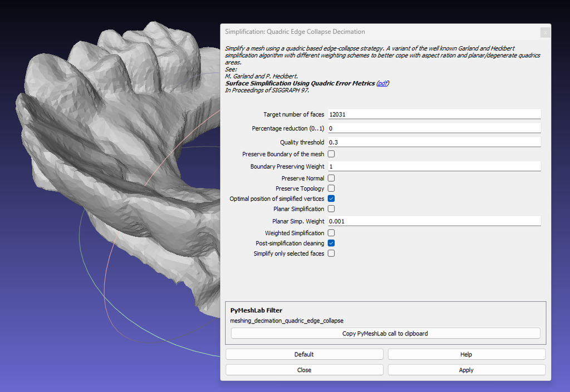Close the simplification dialog
Viewport: 570px width, 392px height.
point(304,369)
